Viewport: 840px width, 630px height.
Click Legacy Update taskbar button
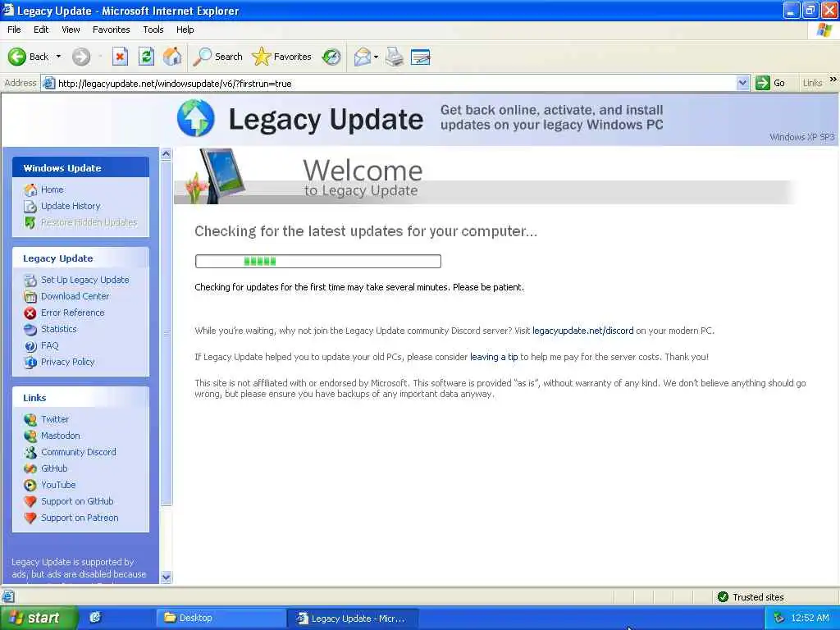pyautogui.click(x=353, y=618)
